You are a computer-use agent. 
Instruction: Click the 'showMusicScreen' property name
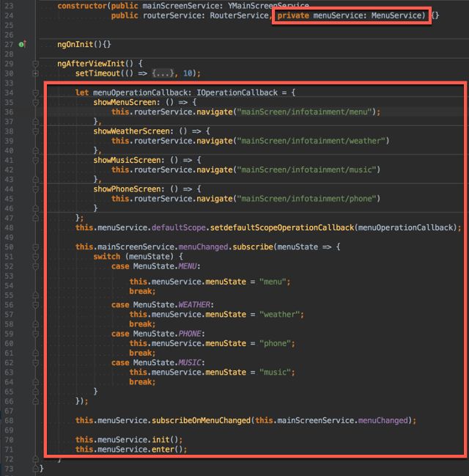coord(127,160)
